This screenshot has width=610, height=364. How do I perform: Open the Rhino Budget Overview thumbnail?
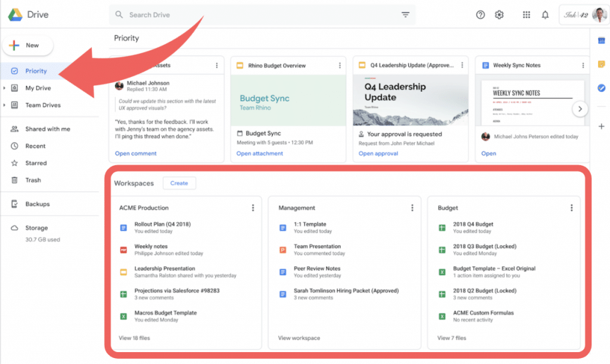[x=288, y=100]
